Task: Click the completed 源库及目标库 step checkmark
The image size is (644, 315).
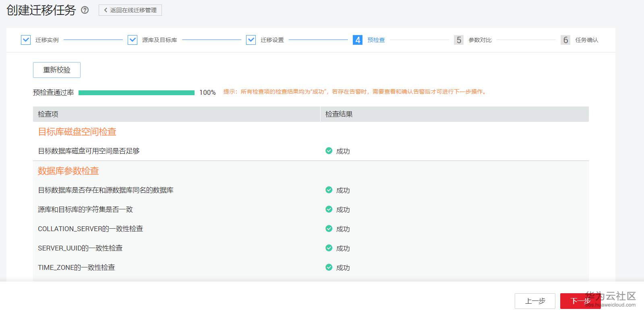Action: pyautogui.click(x=133, y=40)
